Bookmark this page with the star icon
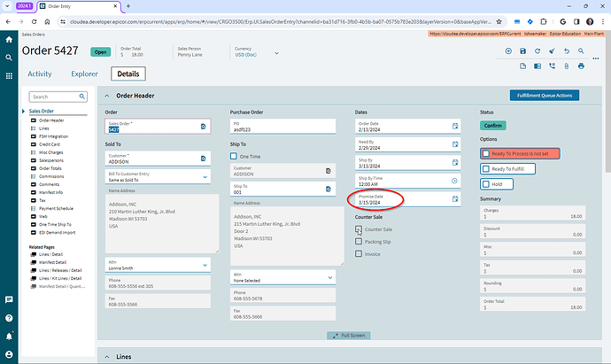The width and height of the screenshot is (611, 364). [499, 22]
